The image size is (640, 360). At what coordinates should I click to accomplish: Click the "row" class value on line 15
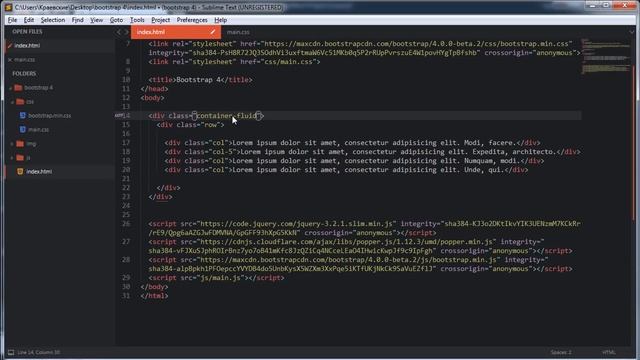210,125
